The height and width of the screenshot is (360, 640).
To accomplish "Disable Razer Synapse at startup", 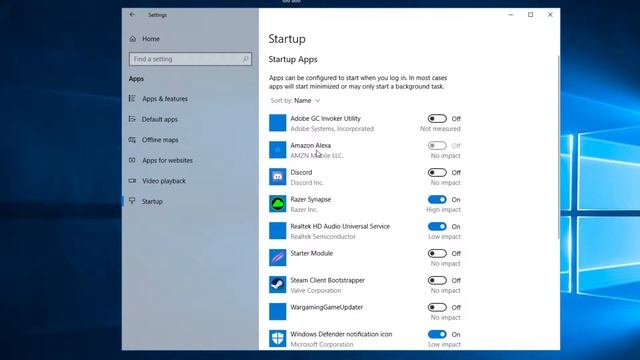I will click(437, 200).
